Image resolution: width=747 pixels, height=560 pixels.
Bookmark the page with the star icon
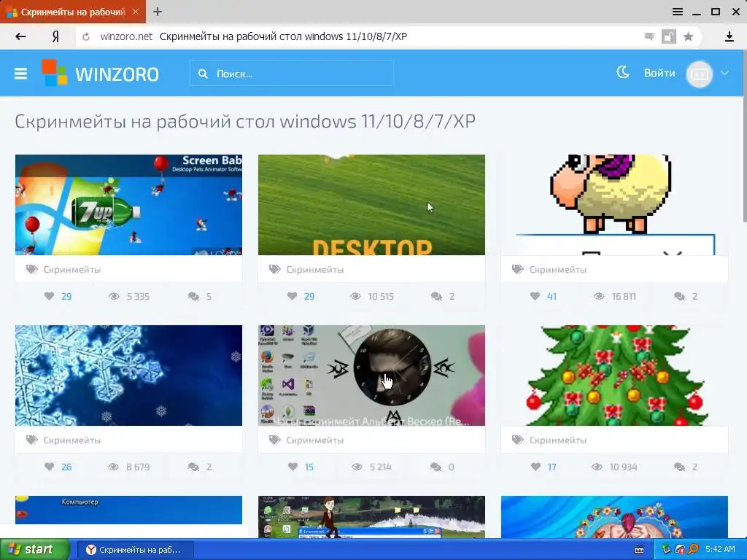click(688, 36)
